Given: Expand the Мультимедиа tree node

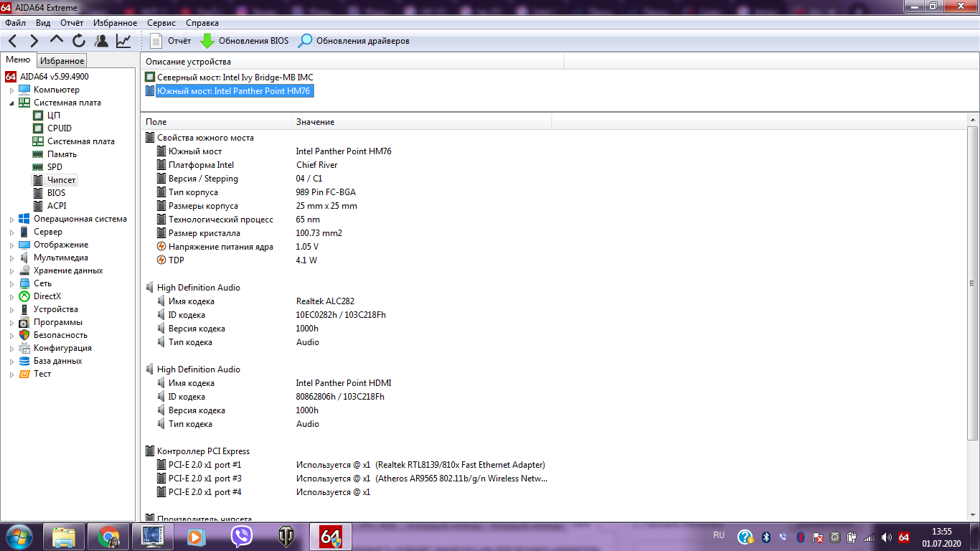Looking at the screenshot, I should [11, 258].
